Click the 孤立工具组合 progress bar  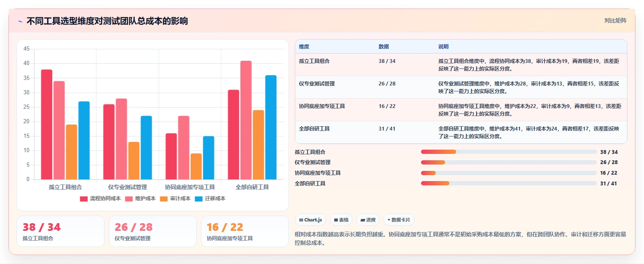click(509, 152)
